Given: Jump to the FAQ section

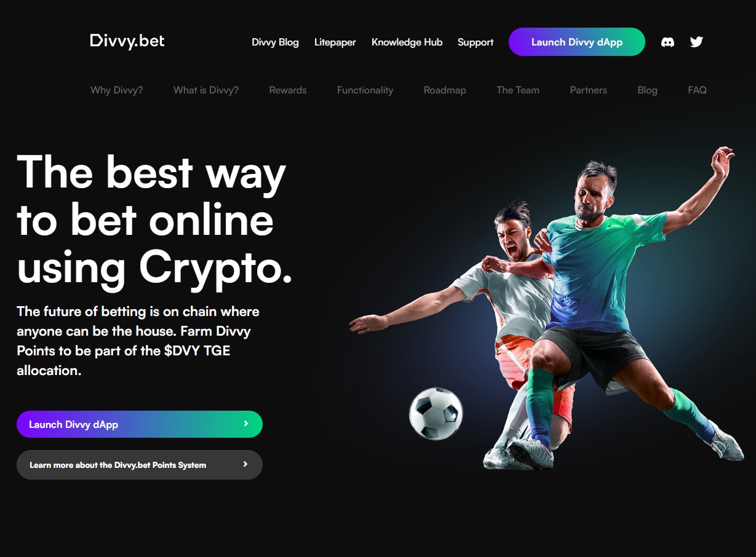Looking at the screenshot, I should click(x=697, y=90).
